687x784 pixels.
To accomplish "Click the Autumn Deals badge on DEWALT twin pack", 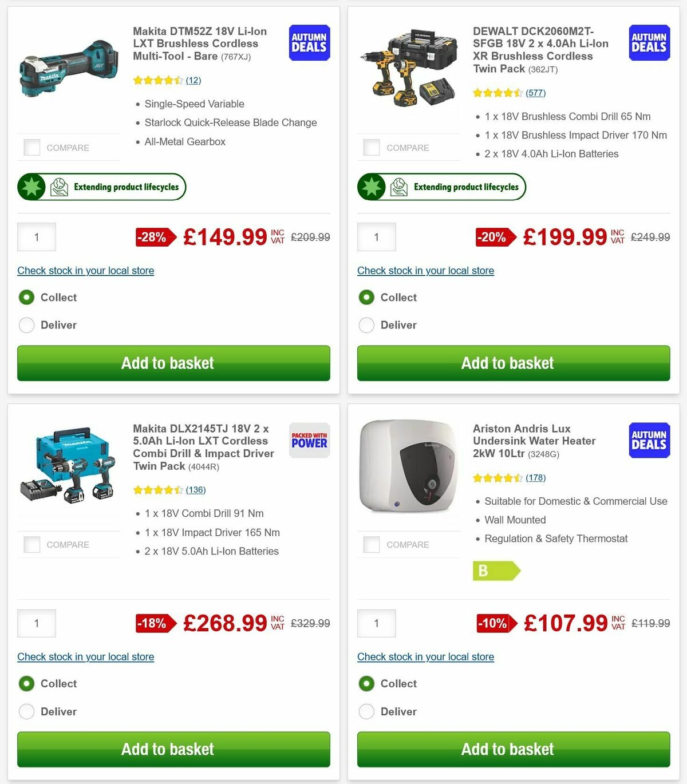I will [649, 42].
